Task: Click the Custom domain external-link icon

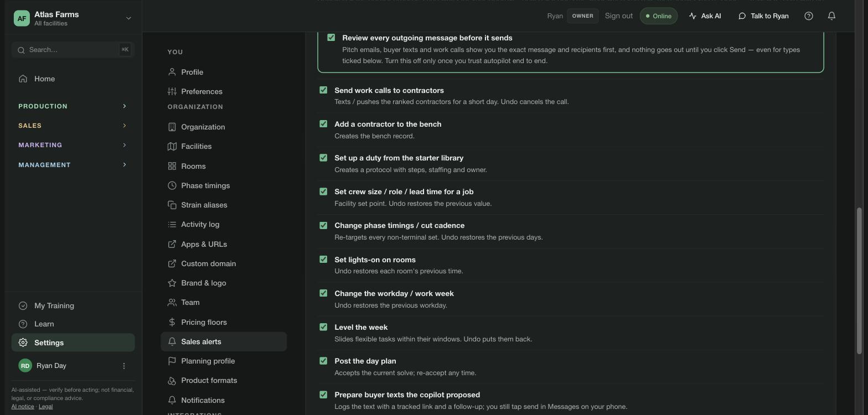Action: tap(172, 263)
